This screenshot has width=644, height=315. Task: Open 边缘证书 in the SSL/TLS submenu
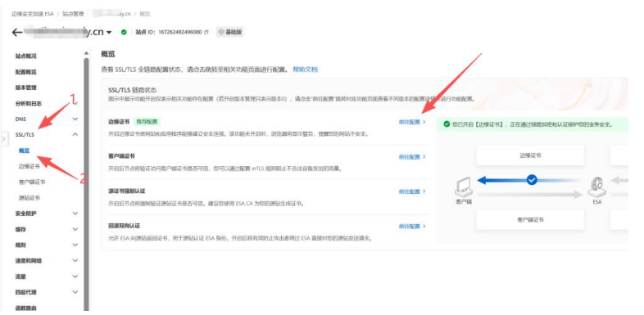[x=29, y=166]
